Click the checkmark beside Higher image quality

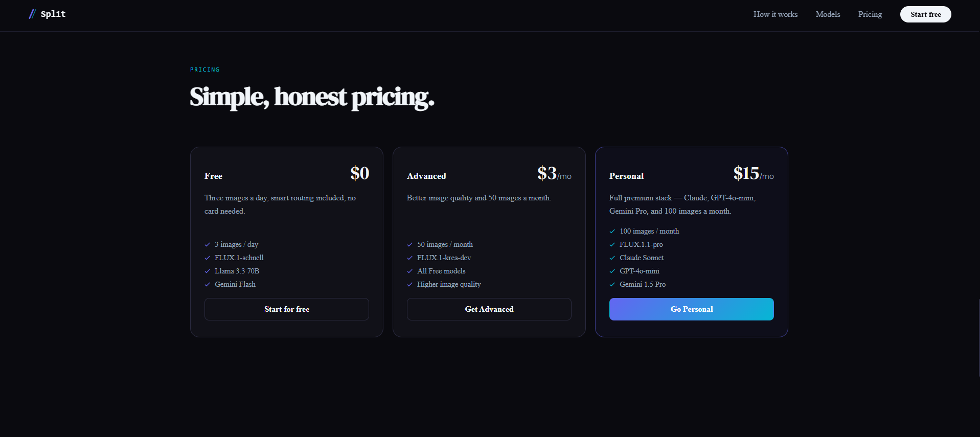(x=409, y=284)
